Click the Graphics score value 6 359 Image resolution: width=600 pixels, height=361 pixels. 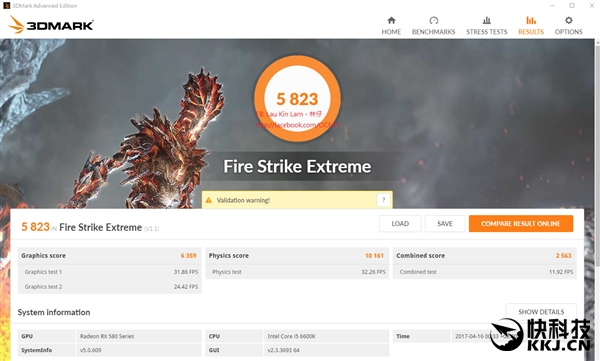tap(188, 255)
